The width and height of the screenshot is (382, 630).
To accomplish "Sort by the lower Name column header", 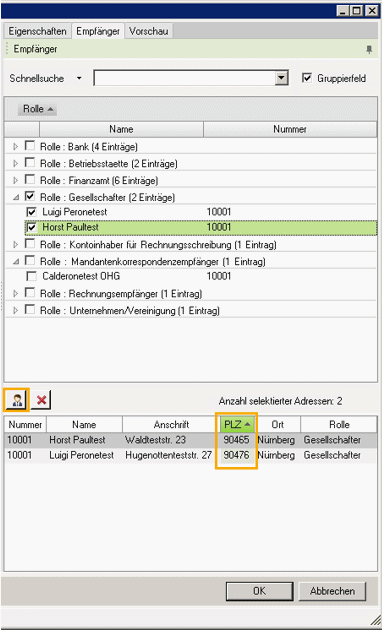I will 84,425.
